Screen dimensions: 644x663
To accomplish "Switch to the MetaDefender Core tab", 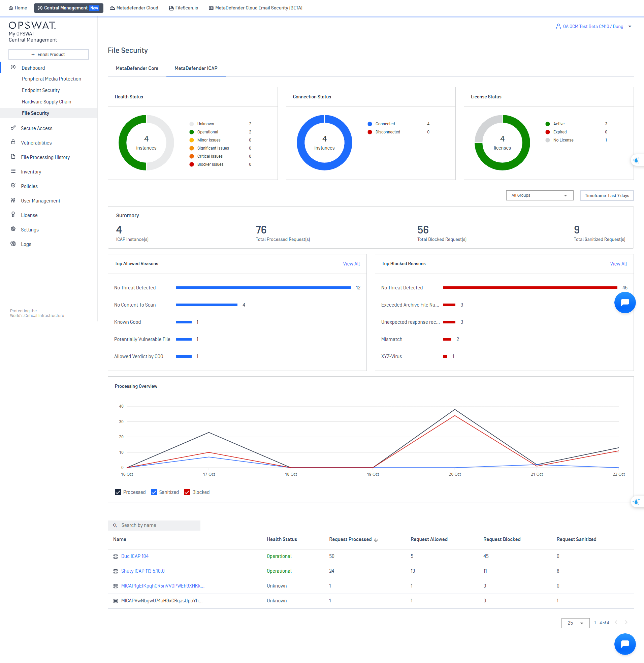I will [x=137, y=68].
